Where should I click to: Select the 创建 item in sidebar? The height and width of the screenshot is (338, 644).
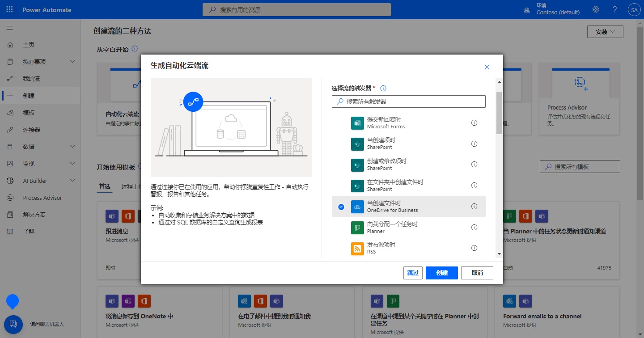(40, 96)
